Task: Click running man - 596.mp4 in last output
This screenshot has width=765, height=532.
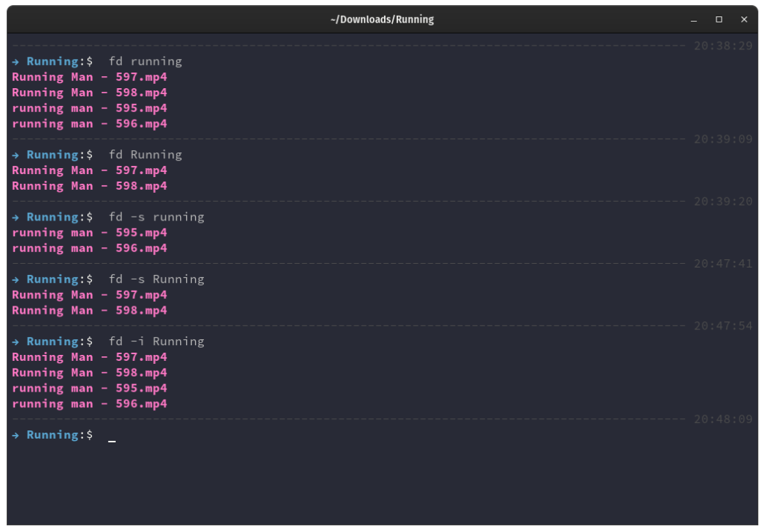Action: (x=89, y=403)
